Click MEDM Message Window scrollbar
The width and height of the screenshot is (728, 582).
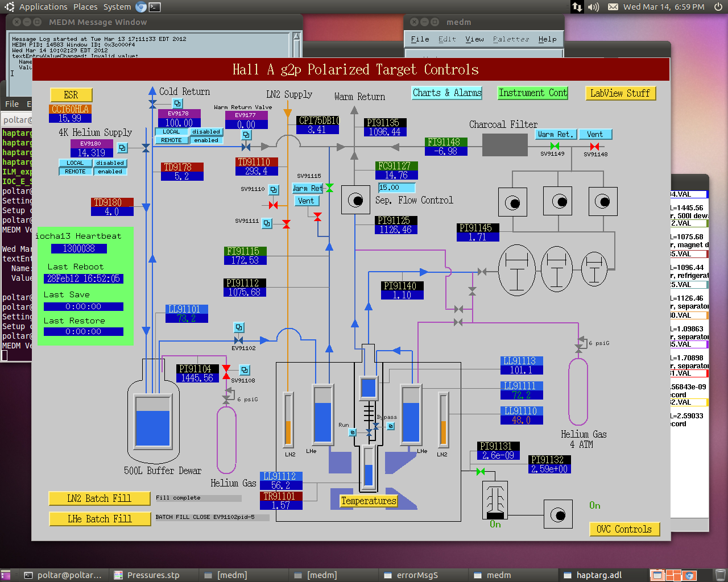point(297,64)
